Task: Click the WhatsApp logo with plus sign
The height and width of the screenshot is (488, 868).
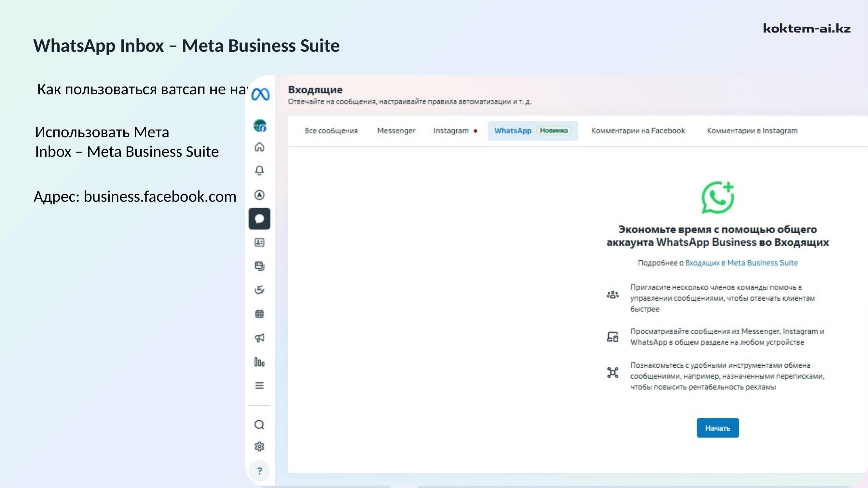Action: pos(717,197)
